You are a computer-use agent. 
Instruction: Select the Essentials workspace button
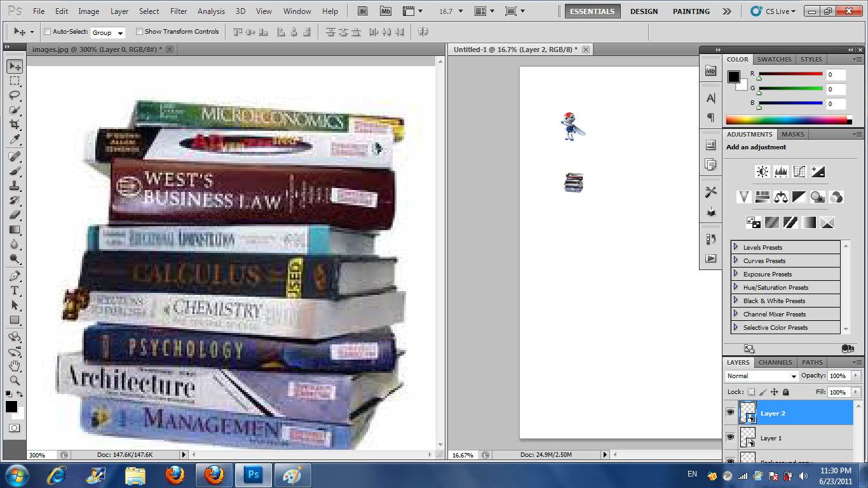pyautogui.click(x=592, y=11)
